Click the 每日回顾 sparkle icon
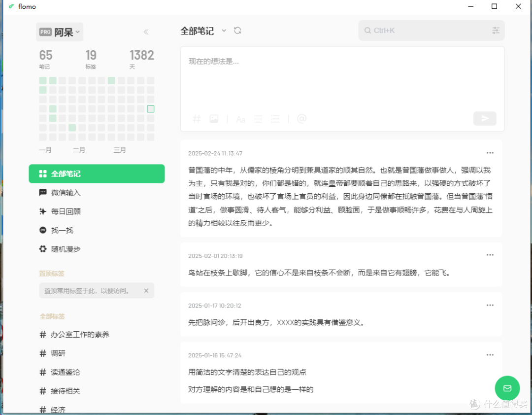This screenshot has width=532, height=415. pos(43,211)
